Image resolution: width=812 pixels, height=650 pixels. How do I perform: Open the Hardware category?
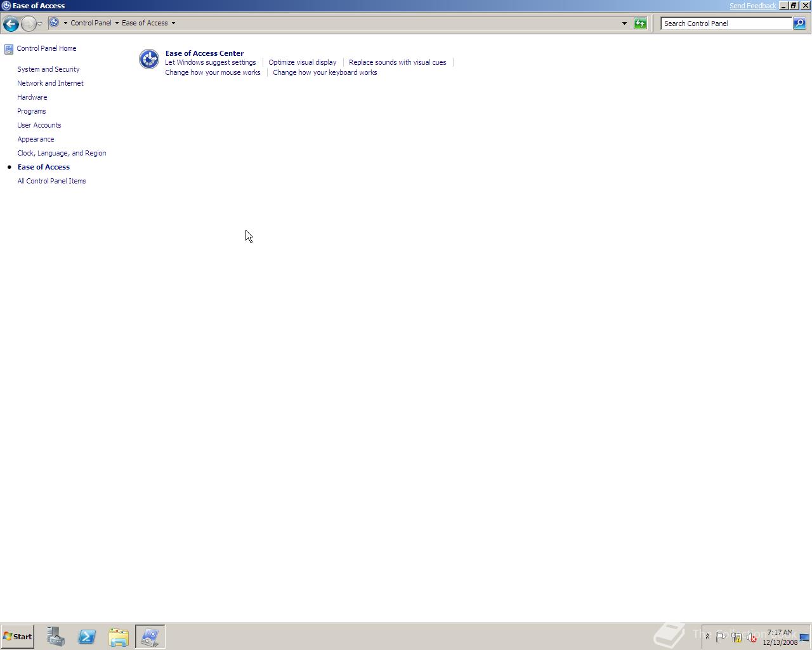click(32, 97)
